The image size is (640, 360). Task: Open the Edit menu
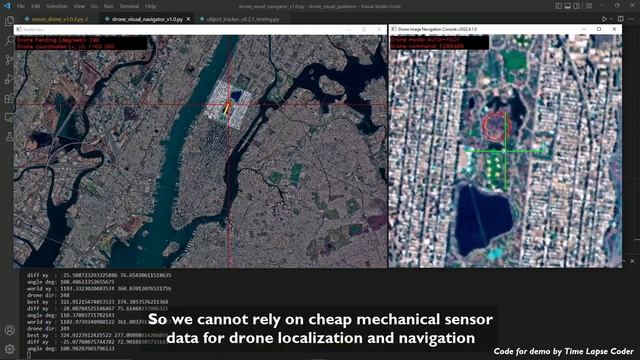tap(36, 6)
